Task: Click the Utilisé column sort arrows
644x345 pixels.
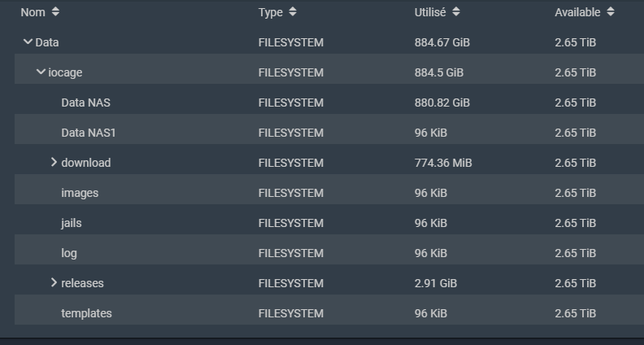Action: tap(456, 12)
